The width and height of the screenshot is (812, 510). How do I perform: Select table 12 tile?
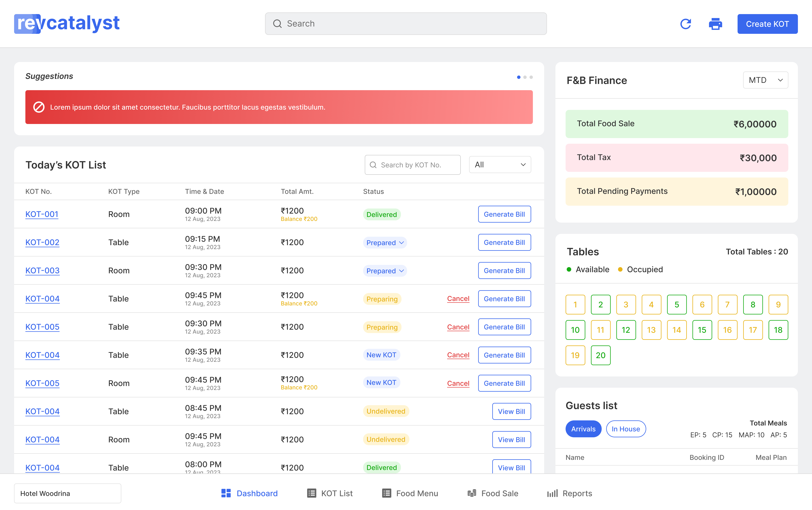626,330
